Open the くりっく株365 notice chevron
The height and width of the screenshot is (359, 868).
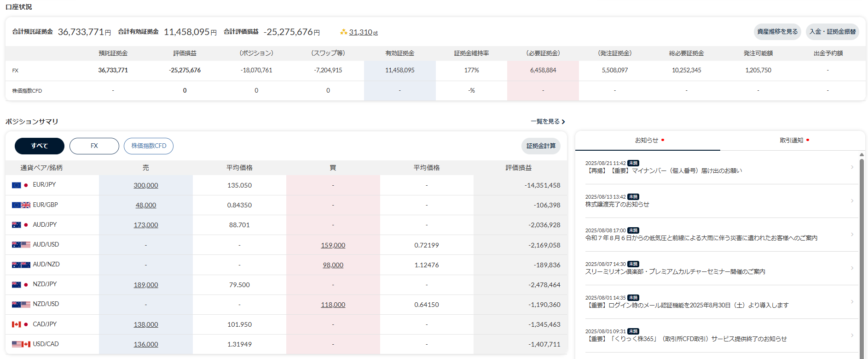852,335
